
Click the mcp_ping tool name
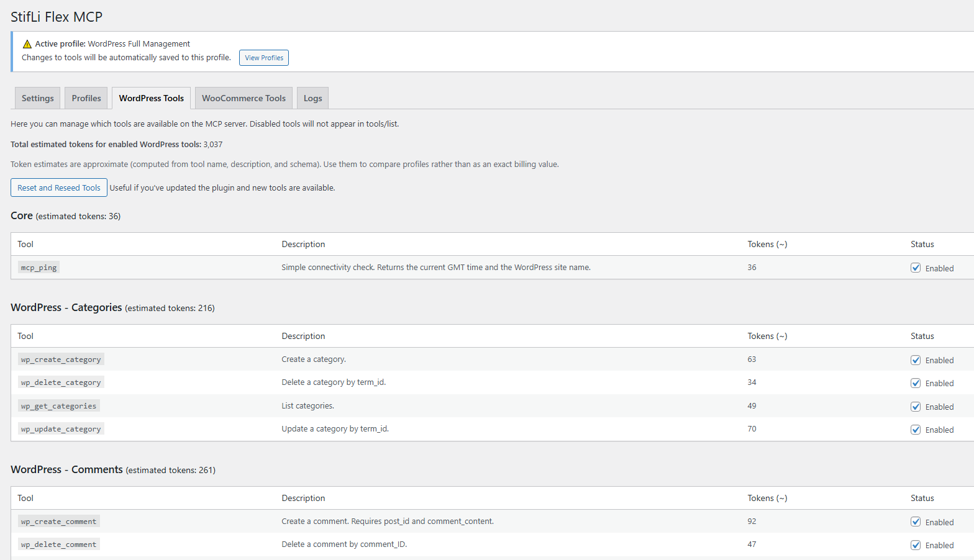click(x=39, y=268)
